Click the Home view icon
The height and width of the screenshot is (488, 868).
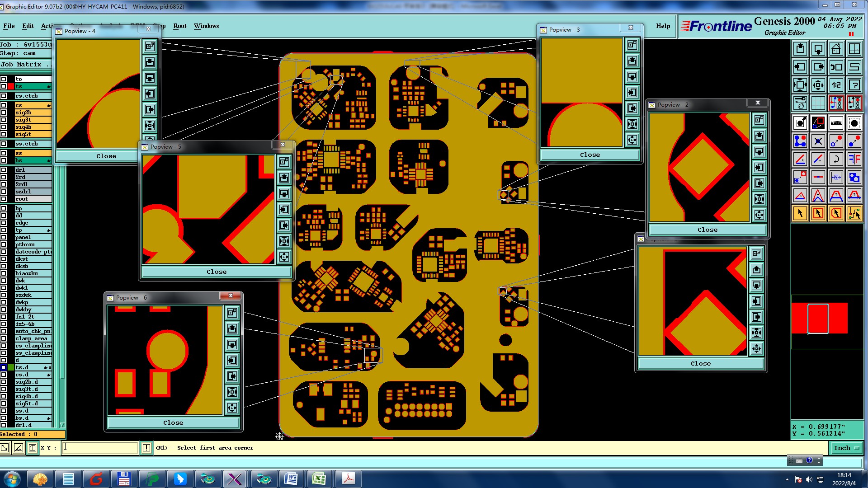pos(836,49)
